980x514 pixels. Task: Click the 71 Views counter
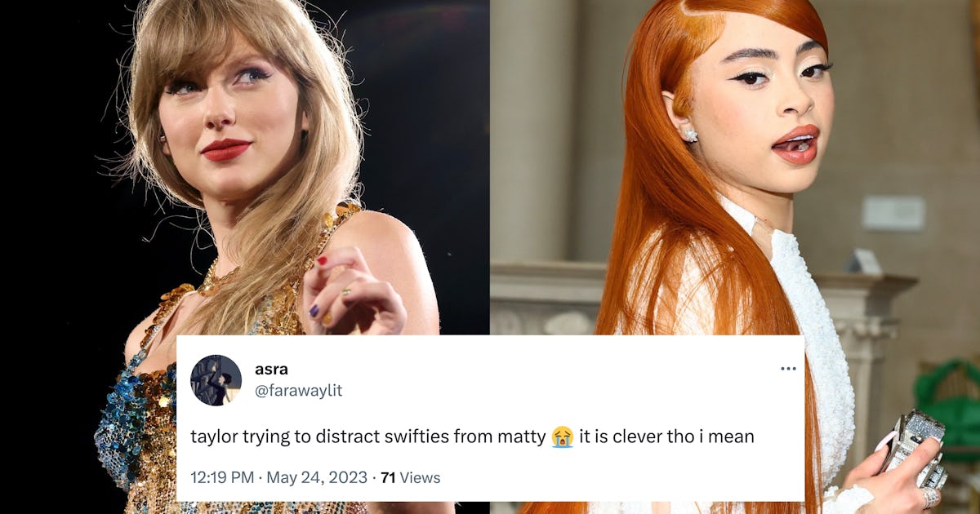pyautogui.click(x=411, y=477)
